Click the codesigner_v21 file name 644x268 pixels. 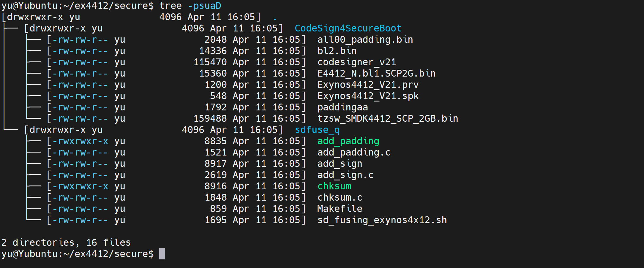356,62
